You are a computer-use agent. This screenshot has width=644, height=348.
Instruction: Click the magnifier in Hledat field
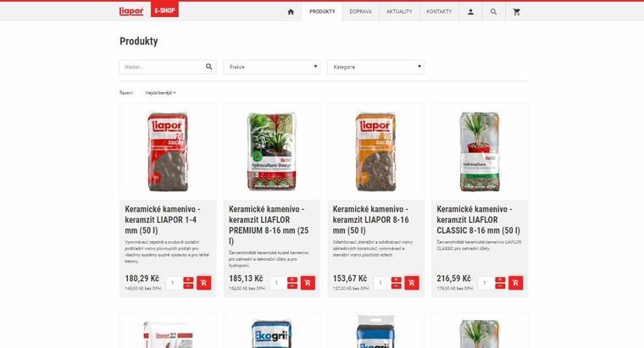[x=209, y=67]
